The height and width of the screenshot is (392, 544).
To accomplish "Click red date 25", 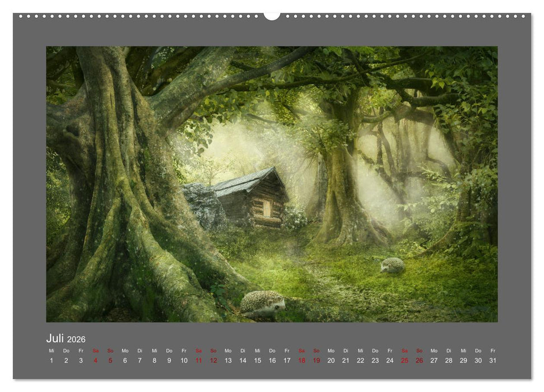I will [x=404, y=361].
